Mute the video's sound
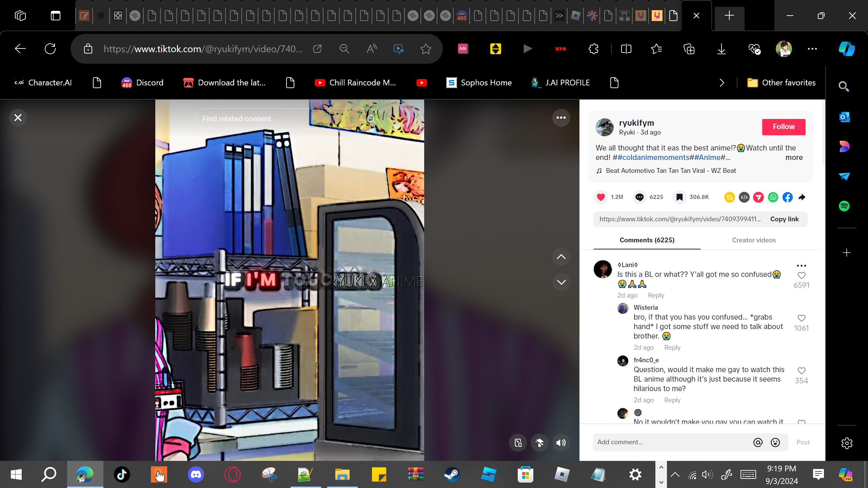 click(561, 443)
